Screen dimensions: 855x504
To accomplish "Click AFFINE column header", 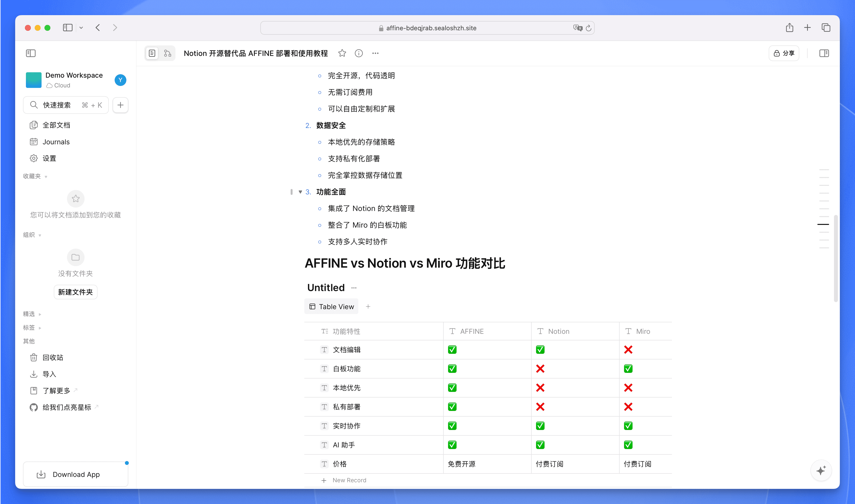I will 487,331.
